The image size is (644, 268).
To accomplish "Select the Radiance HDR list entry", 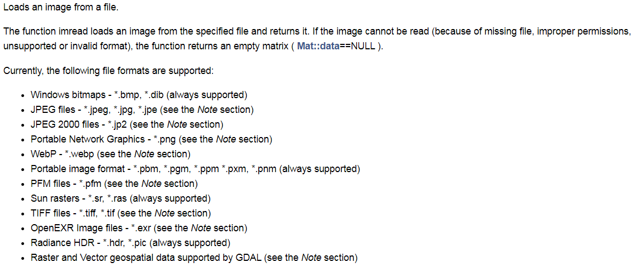I will coord(130,243).
